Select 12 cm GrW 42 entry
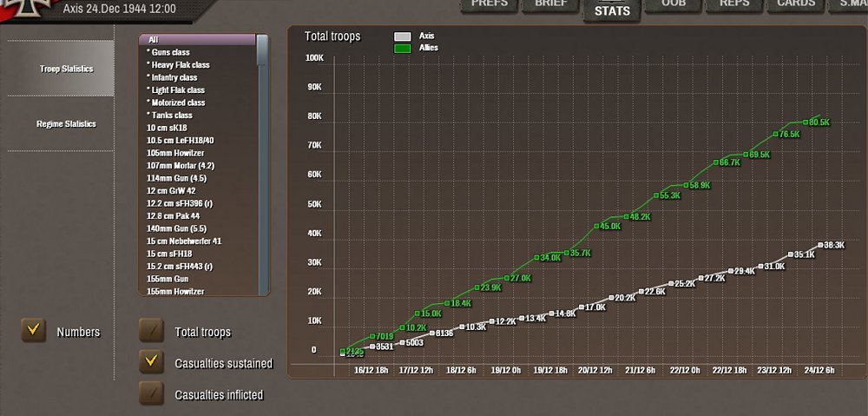 pos(197,190)
